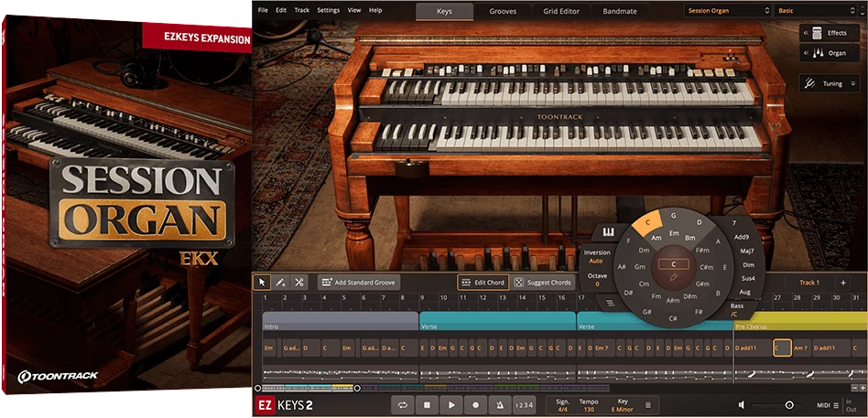Select the Intro song section
Image resolution: width=868 pixels, height=418 pixels.
[341, 321]
